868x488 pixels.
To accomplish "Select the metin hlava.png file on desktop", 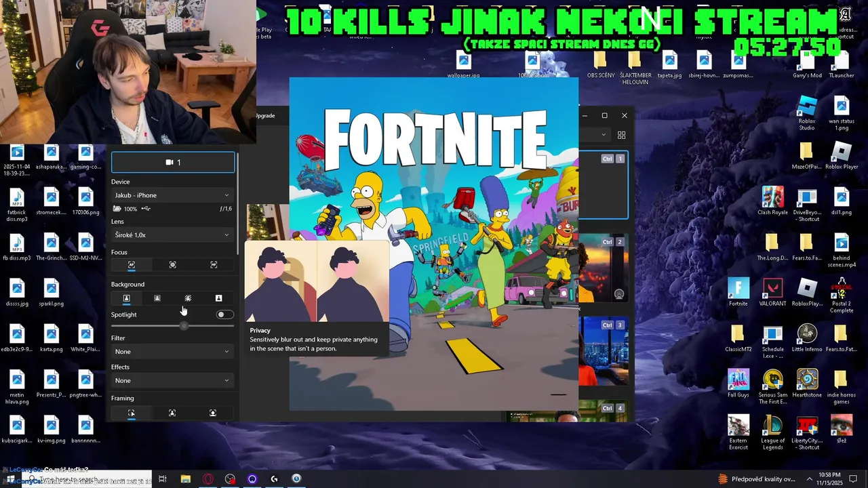I will pos(17,387).
